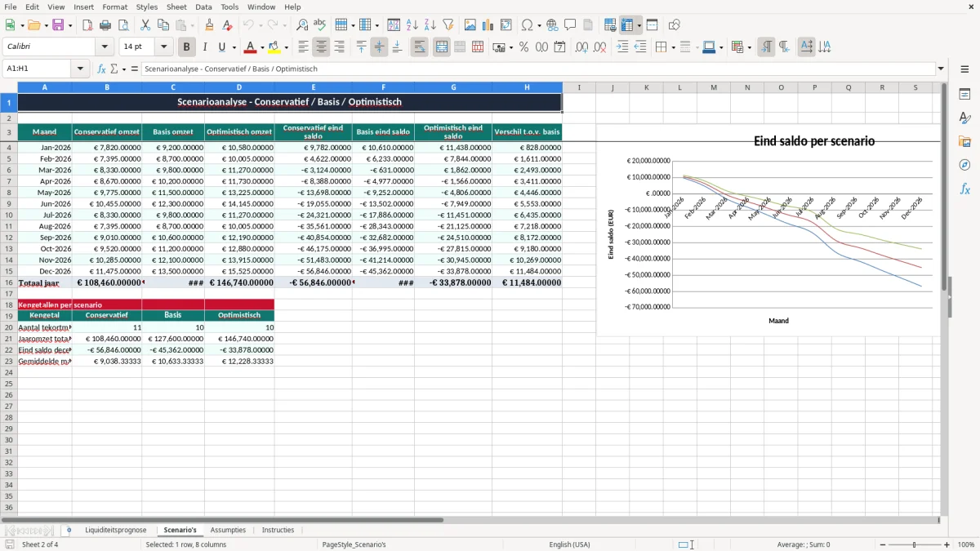
Task: Insert a pivot table
Action: (x=506, y=25)
